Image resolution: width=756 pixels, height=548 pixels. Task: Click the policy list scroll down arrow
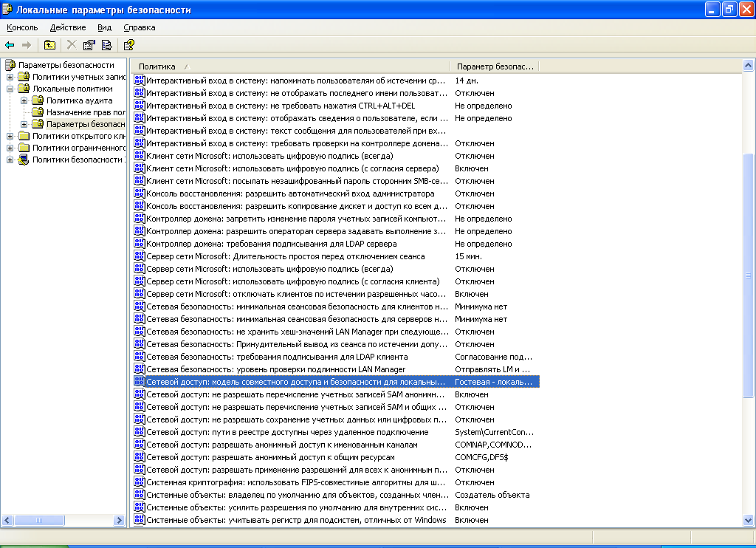(x=749, y=521)
